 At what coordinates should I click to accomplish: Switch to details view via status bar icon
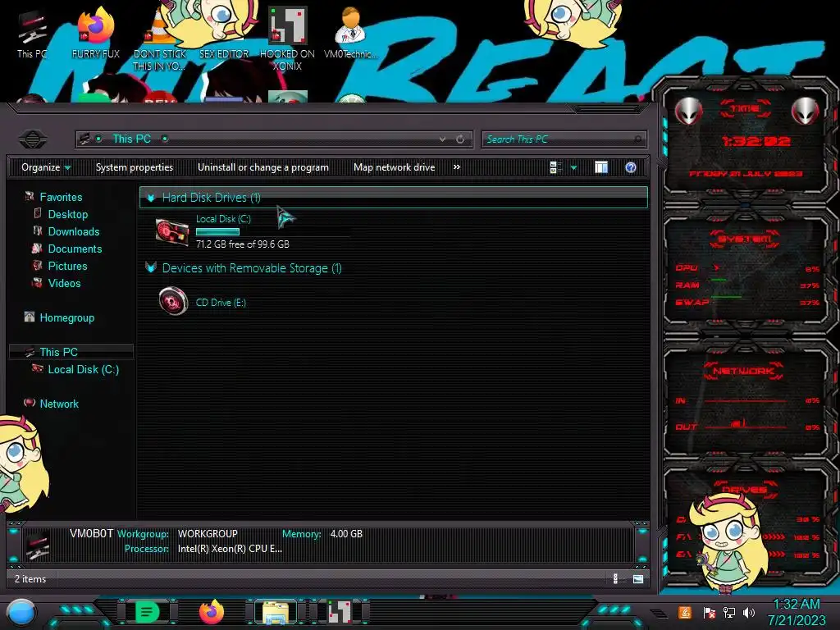(x=616, y=578)
